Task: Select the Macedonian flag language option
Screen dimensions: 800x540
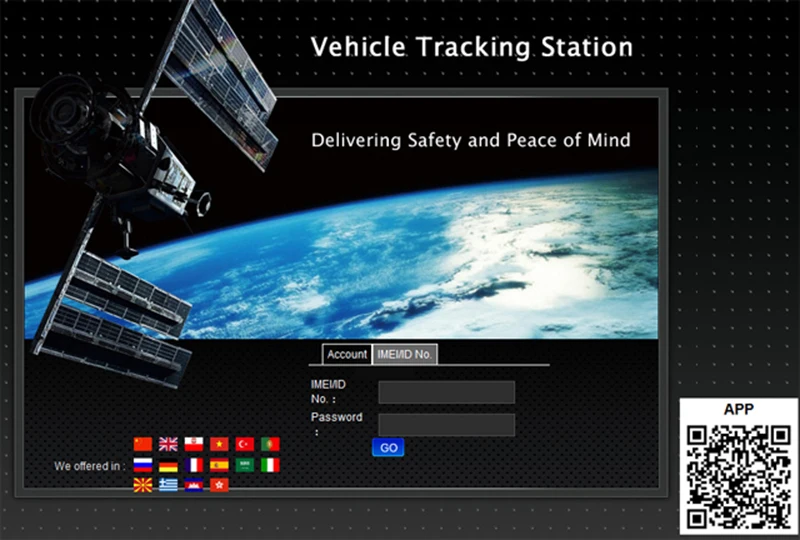Action: click(143, 485)
